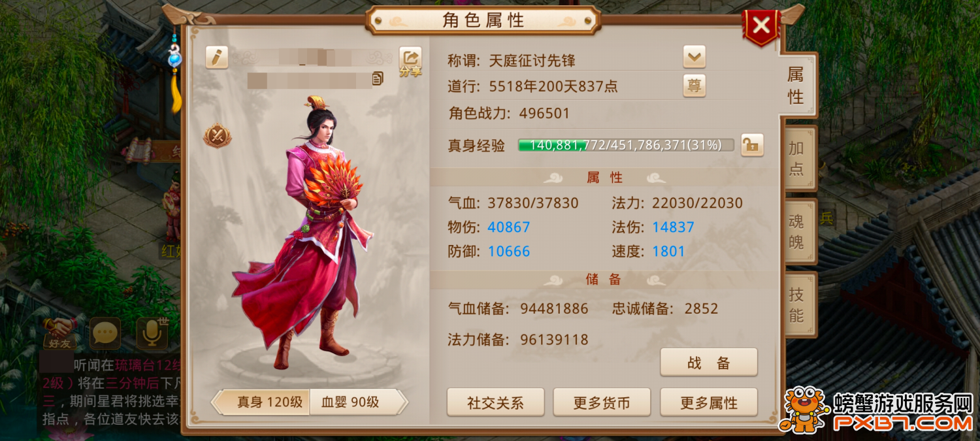Click the 尊 icon beside 道行
The height and width of the screenshot is (441, 980).
click(x=694, y=86)
